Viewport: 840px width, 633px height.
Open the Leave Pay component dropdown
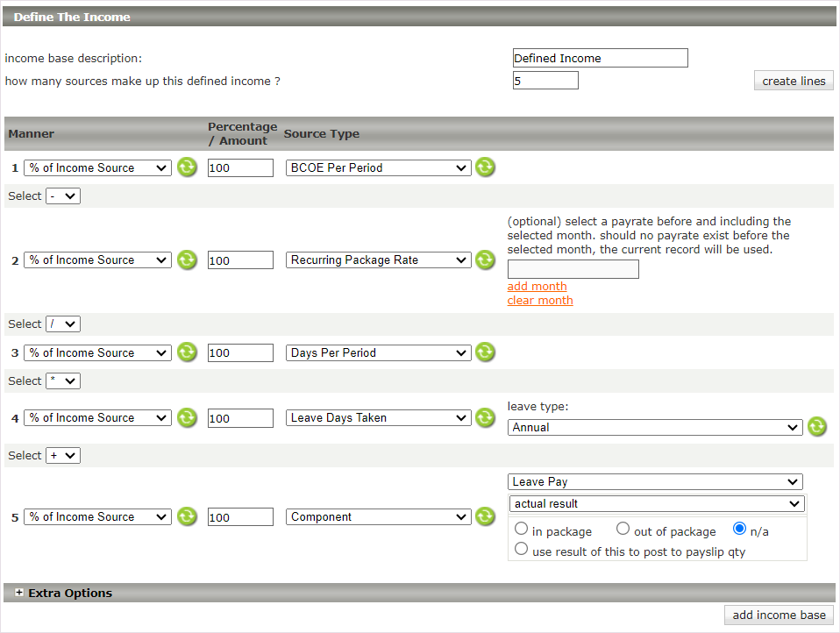coord(655,481)
